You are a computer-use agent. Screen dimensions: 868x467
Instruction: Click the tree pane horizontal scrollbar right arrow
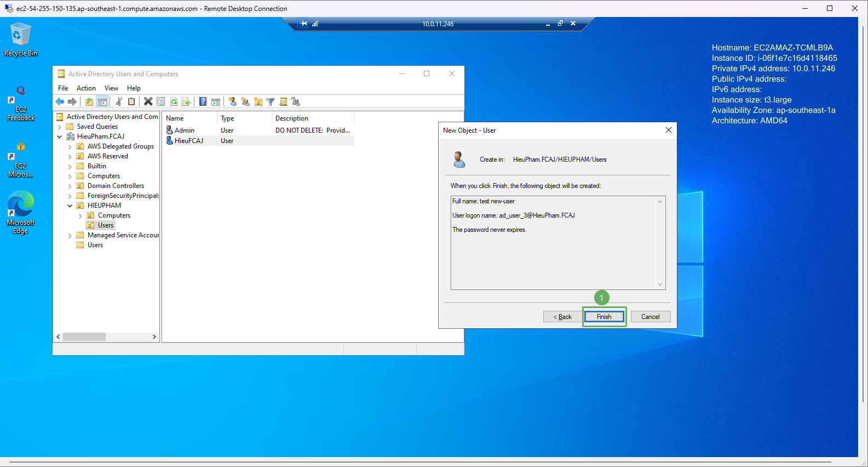click(x=154, y=337)
